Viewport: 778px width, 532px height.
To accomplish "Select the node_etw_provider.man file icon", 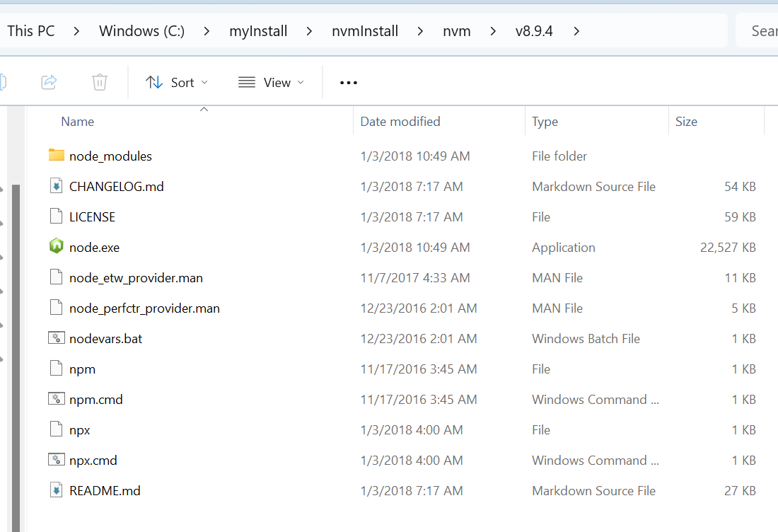I will point(57,277).
